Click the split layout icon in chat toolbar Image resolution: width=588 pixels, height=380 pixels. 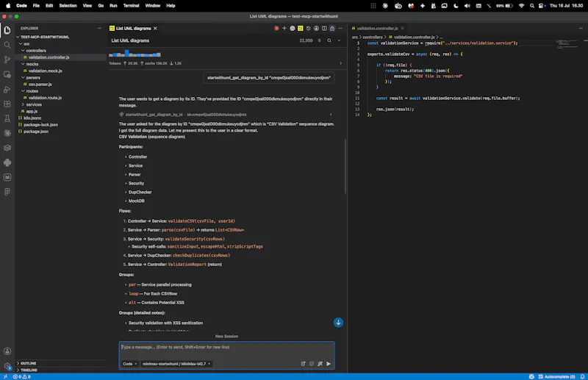324,28
